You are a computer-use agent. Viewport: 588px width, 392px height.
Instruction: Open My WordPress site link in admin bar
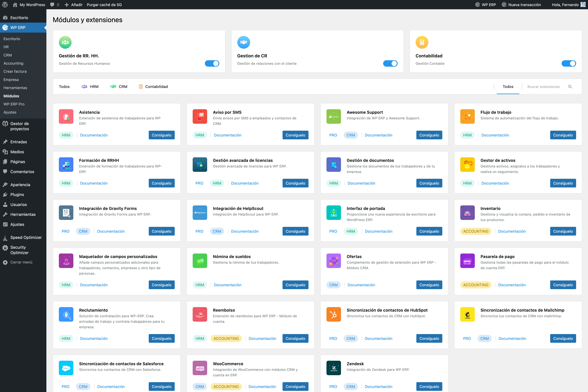[29, 4]
